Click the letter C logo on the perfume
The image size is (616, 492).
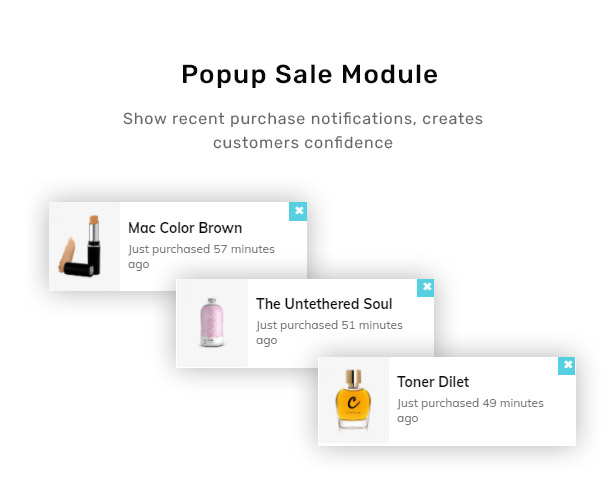click(x=353, y=403)
